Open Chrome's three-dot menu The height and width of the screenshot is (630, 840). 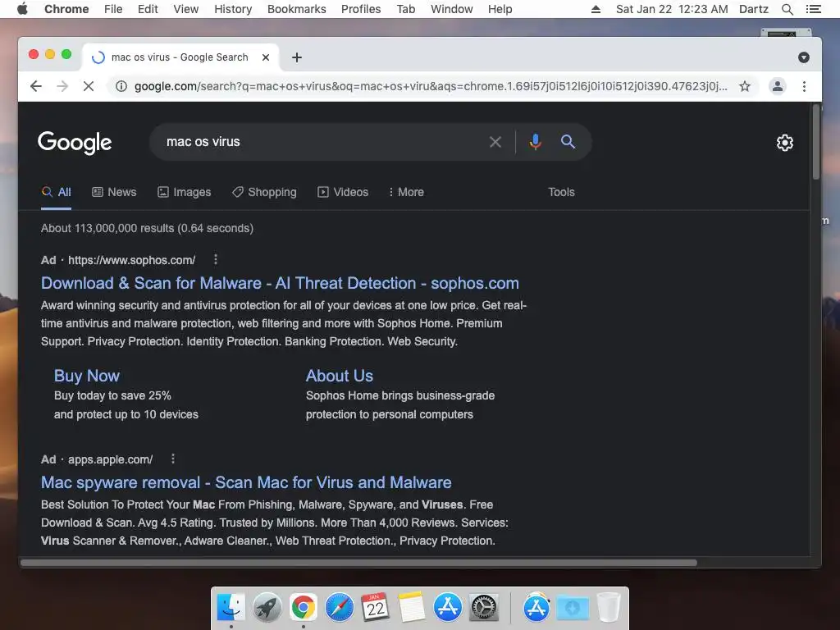(x=804, y=86)
